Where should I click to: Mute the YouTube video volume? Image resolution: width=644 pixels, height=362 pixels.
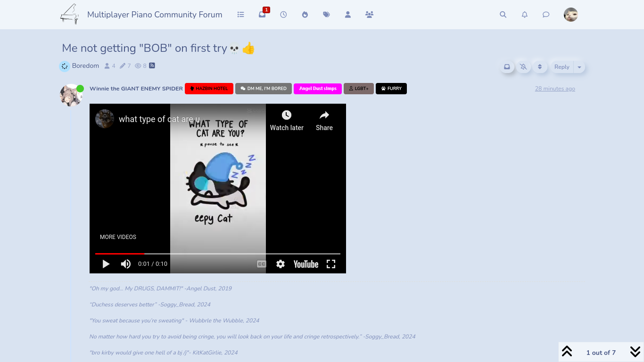126,264
